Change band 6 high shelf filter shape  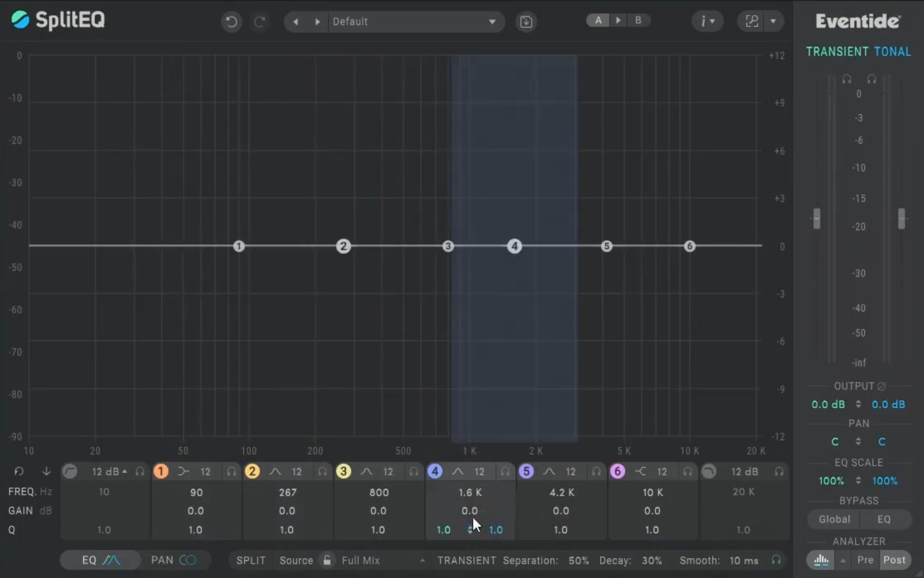click(x=640, y=471)
